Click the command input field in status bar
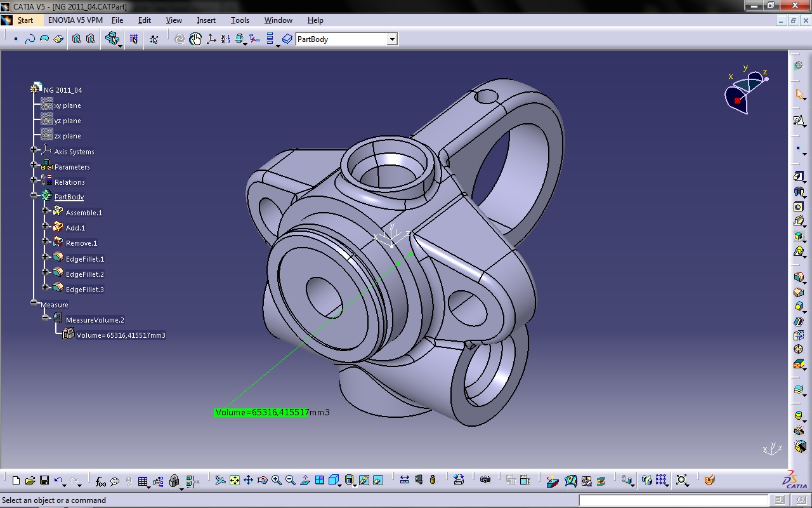 (x=674, y=500)
